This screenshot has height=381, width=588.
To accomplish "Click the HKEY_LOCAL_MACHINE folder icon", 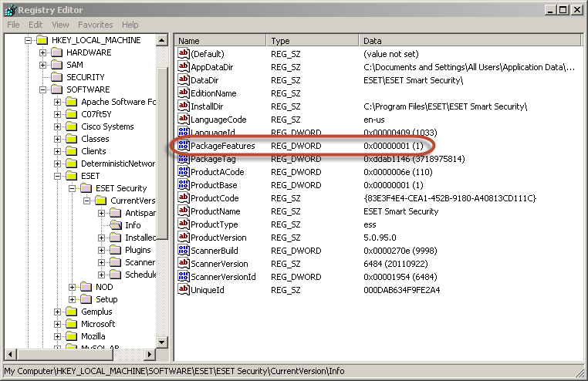I will [x=42, y=40].
